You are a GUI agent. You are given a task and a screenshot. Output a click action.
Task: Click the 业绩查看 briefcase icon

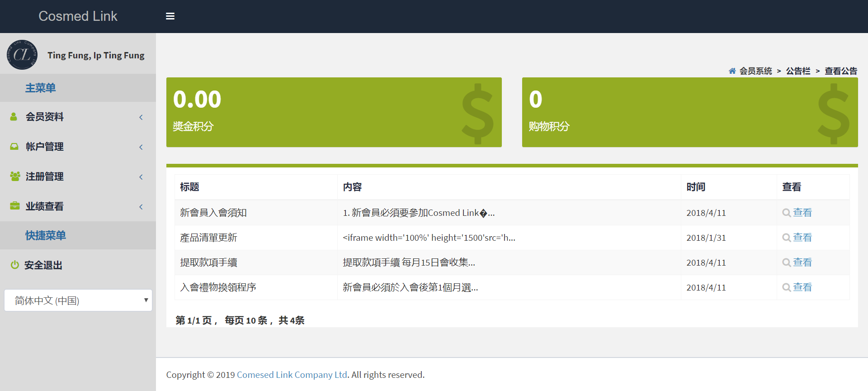(15, 206)
